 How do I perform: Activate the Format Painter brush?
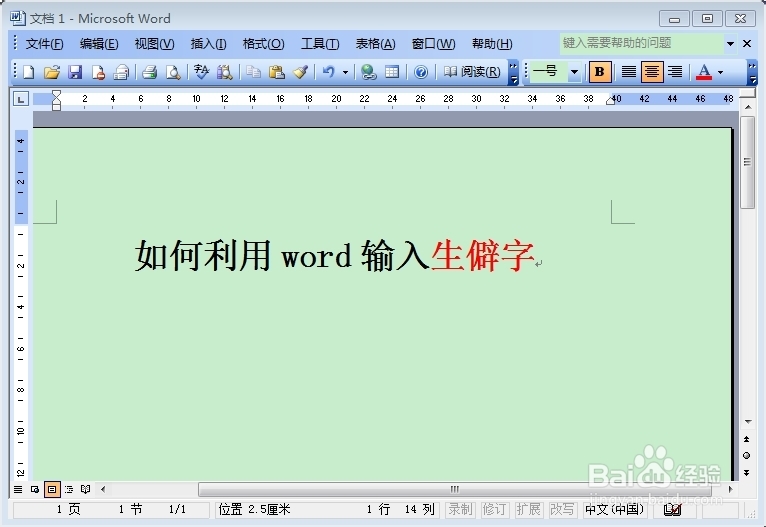(300, 72)
